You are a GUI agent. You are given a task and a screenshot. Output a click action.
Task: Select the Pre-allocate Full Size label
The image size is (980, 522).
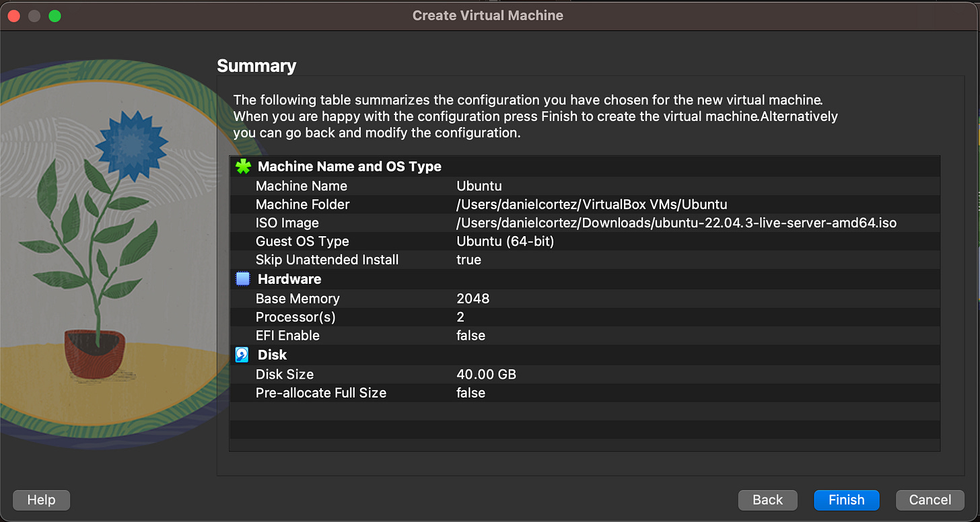[x=321, y=393]
